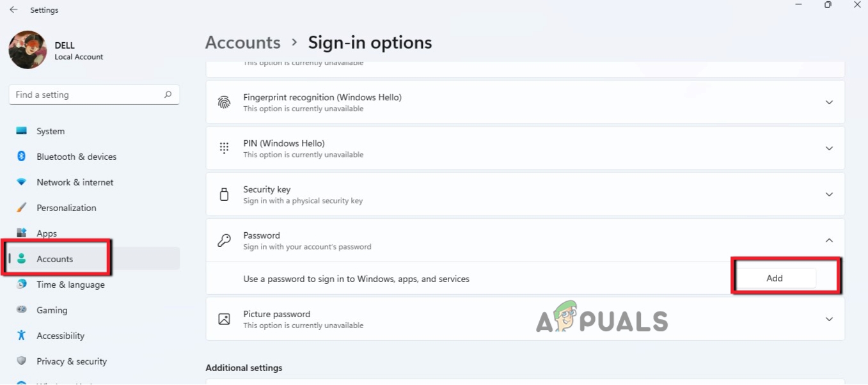
Task: Expand the Fingerprint recognition section
Action: pos(829,102)
